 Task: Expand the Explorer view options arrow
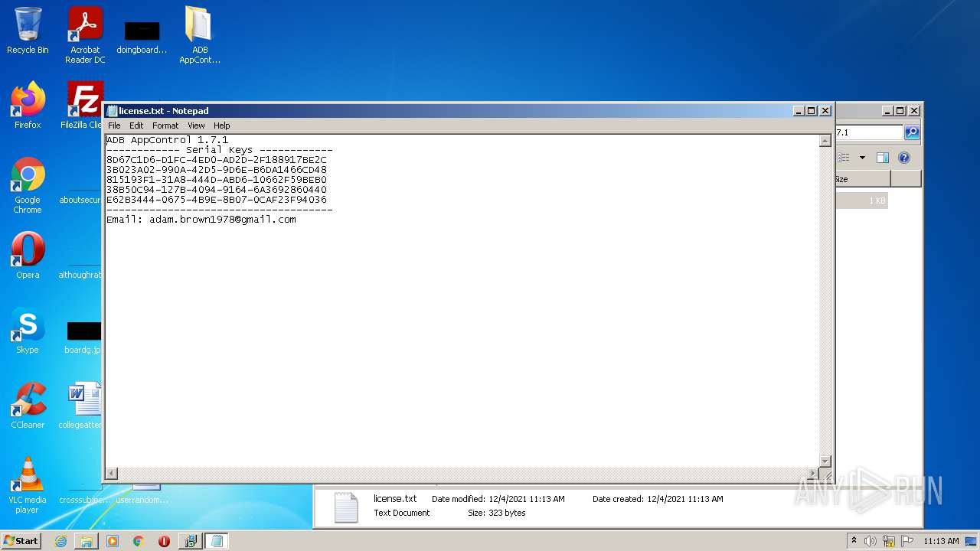[862, 158]
